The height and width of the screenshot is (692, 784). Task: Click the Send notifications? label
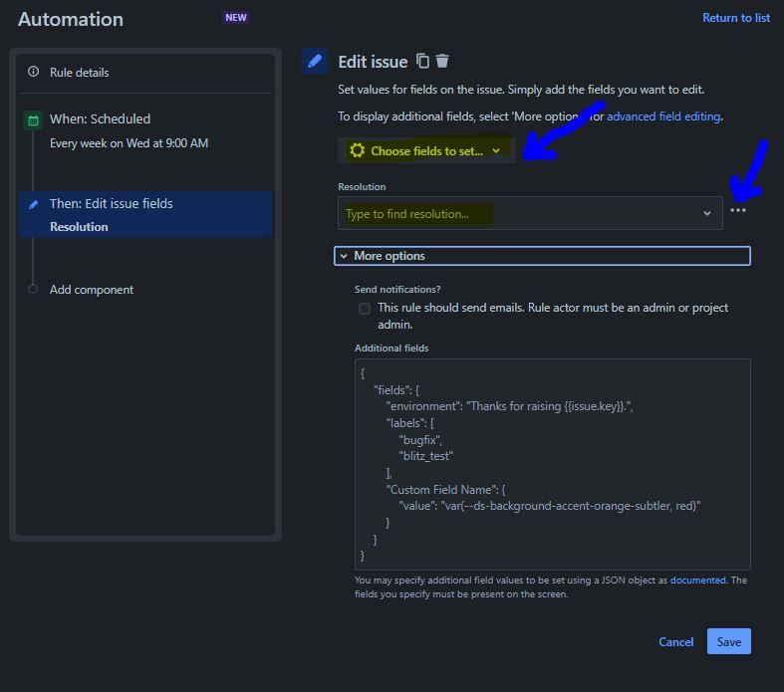click(x=397, y=290)
